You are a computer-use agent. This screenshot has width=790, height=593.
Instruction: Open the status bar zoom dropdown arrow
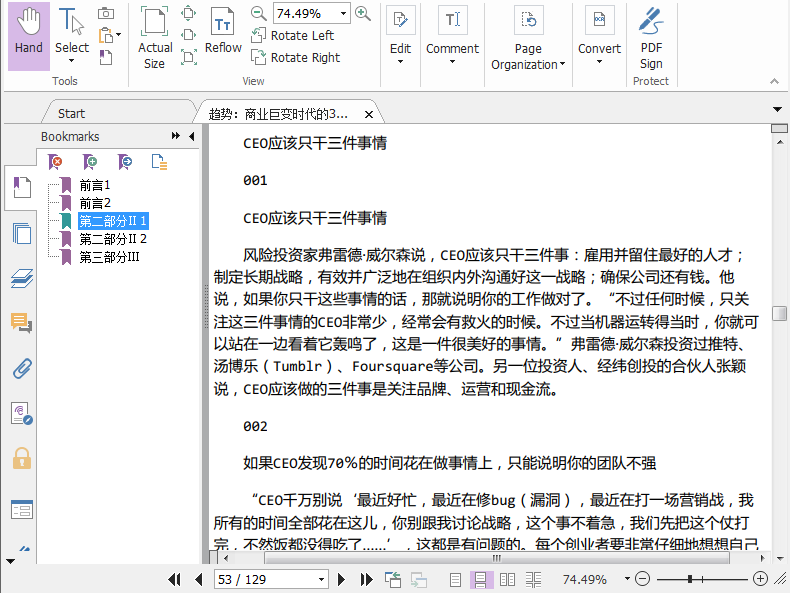click(627, 578)
